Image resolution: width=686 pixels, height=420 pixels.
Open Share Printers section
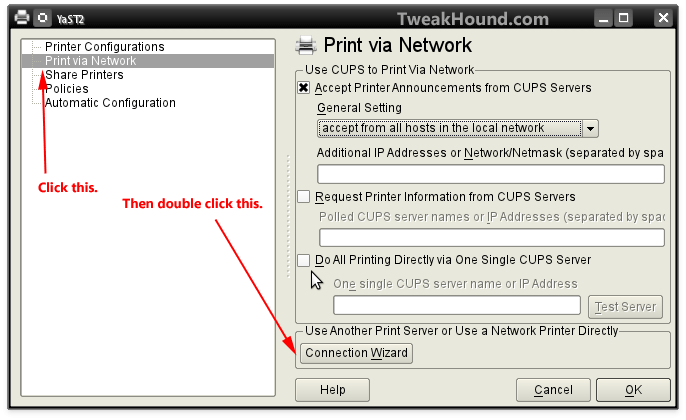84,75
